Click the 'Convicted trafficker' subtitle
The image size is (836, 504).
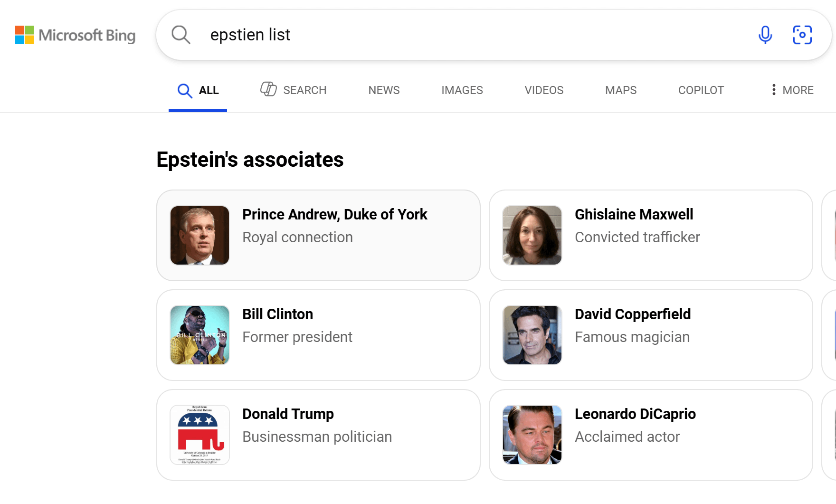pyautogui.click(x=637, y=237)
